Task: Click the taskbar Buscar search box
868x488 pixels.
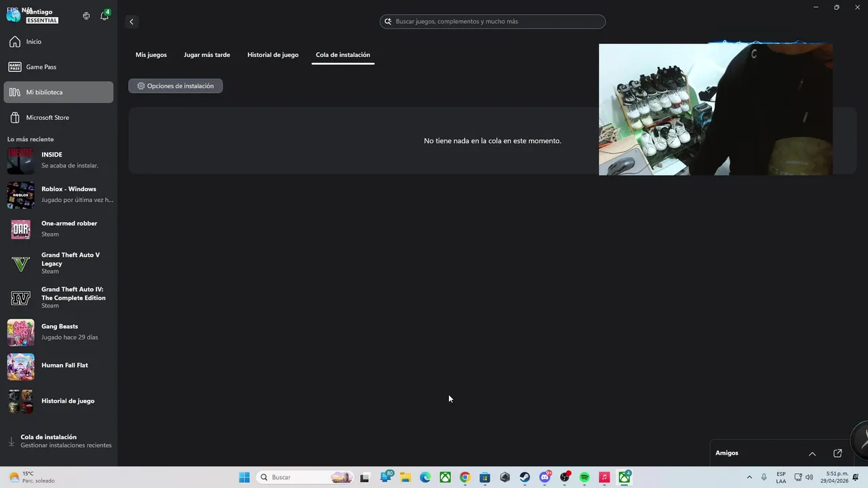Action: 305,477
